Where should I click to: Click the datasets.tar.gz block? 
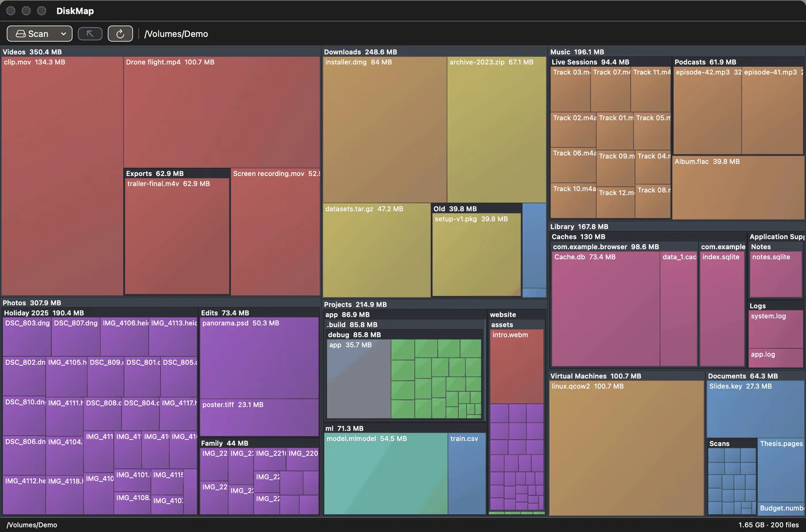377,250
